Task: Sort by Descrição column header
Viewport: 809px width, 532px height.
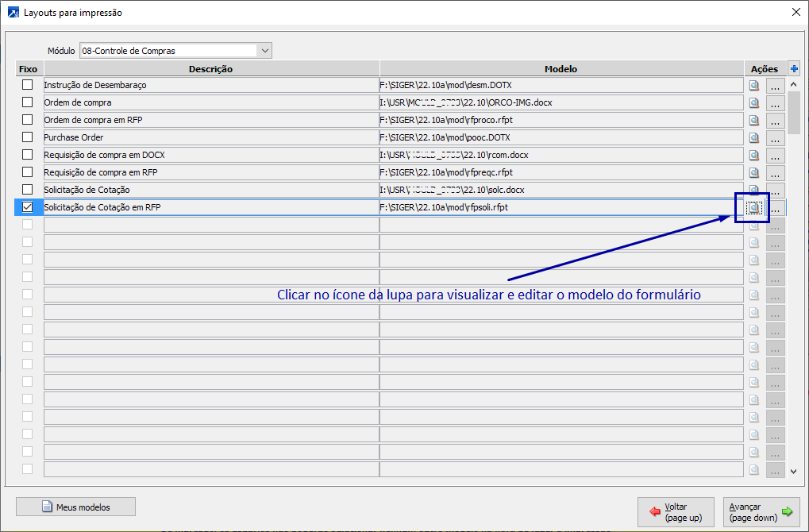Action: [x=211, y=68]
